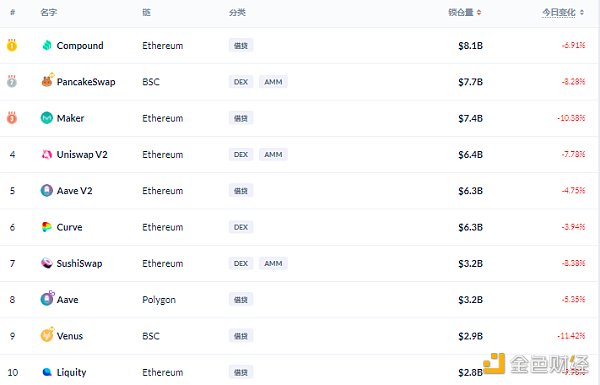Click the AMM tag in SushiSwap row
The image size is (600, 385).
click(273, 263)
